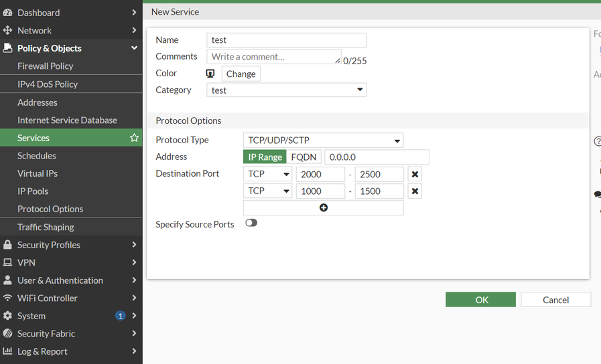
Task: Remove the 2000-2500 port range row
Action: coord(415,174)
